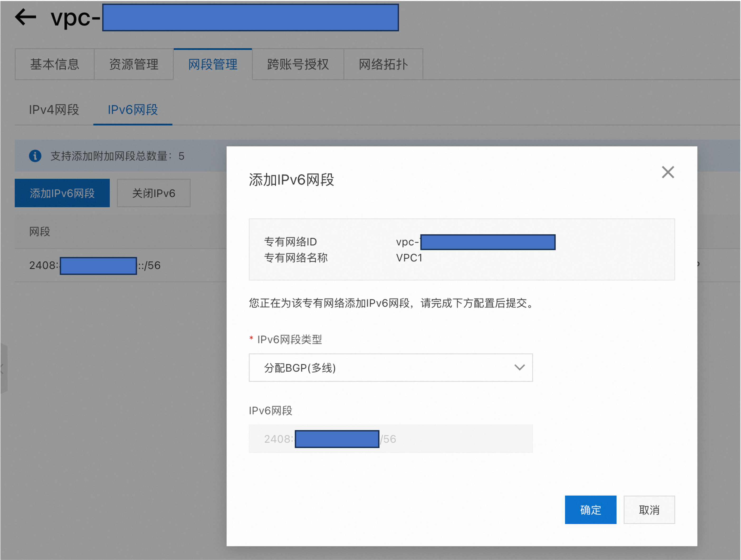The height and width of the screenshot is (560, 741).
Task: Select the IPv4网段 sub-tab
Action: coord(54,110)
